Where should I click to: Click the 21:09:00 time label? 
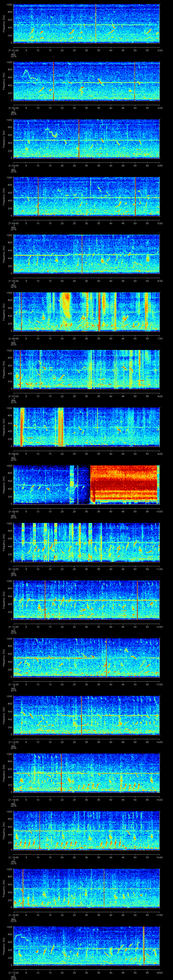pos(13,511)
